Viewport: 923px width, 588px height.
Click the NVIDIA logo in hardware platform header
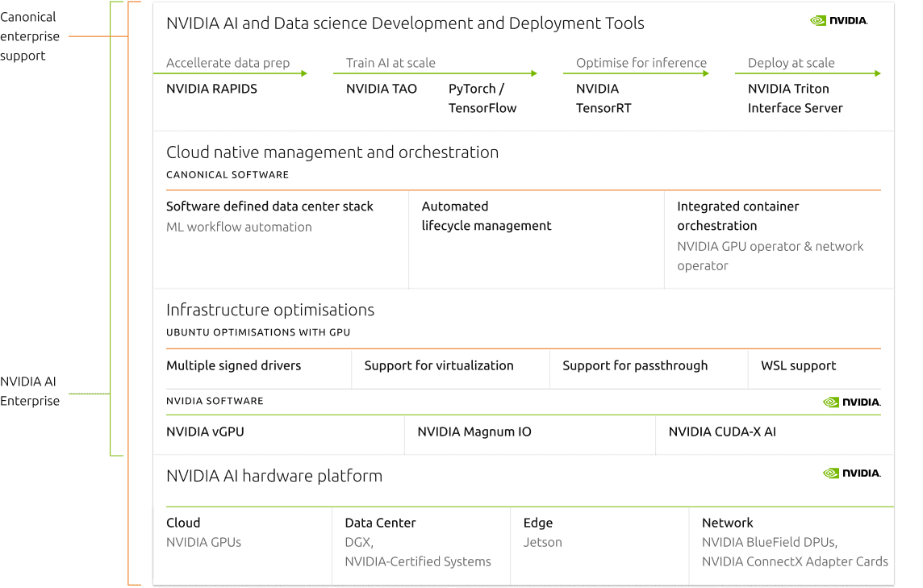click(852, 473)
